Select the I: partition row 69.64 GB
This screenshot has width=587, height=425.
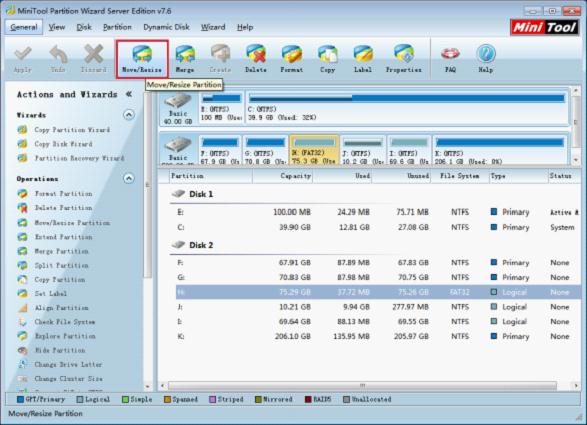click(x=378, y=322)
